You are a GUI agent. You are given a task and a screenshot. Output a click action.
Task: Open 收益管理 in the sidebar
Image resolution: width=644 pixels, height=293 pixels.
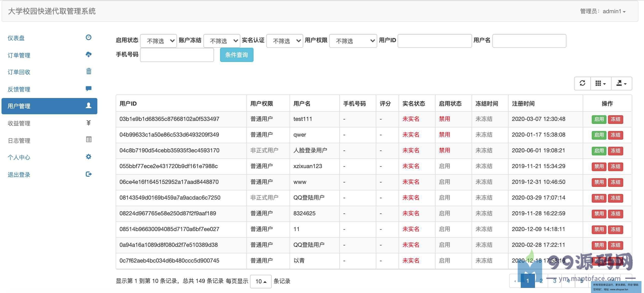coord(19,123)
